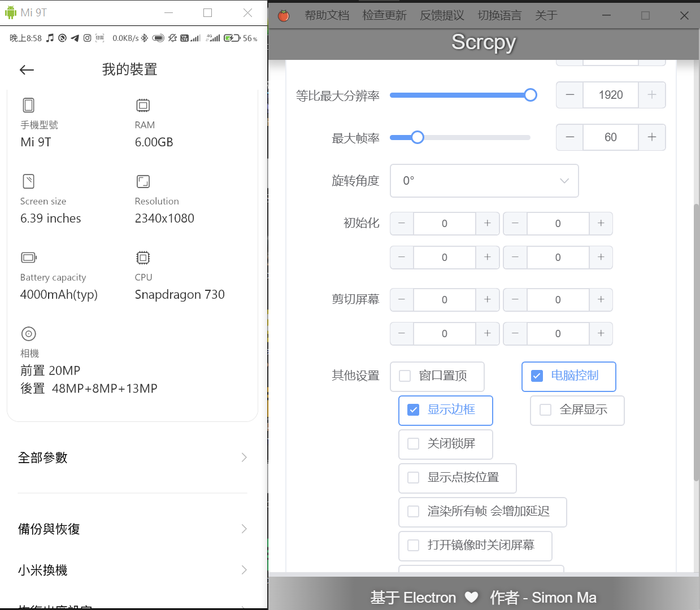Increase the 等比最大分辨率 value 1920
The height and width of the screenshot is (610, 700).
pyautogui.click(x=652, y=95)
